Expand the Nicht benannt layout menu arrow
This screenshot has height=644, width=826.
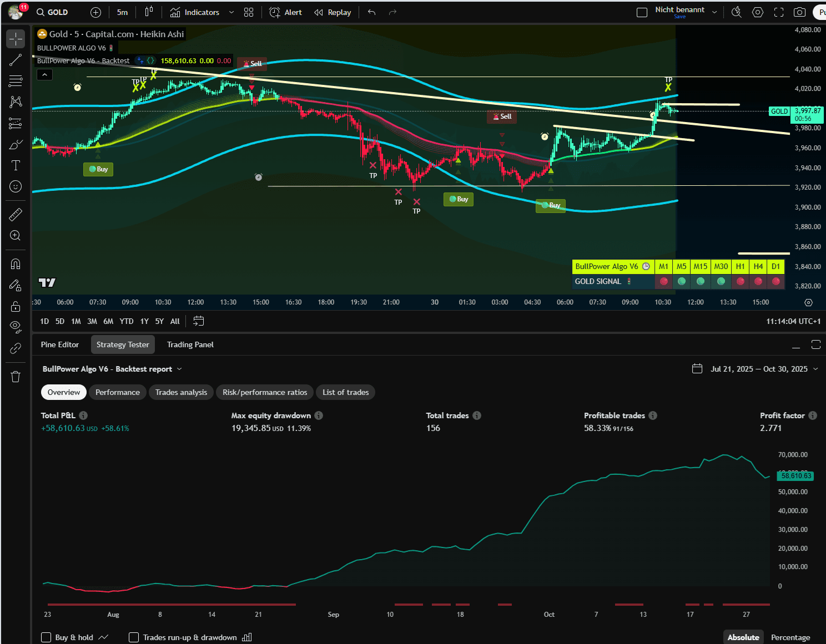(714, 12)
